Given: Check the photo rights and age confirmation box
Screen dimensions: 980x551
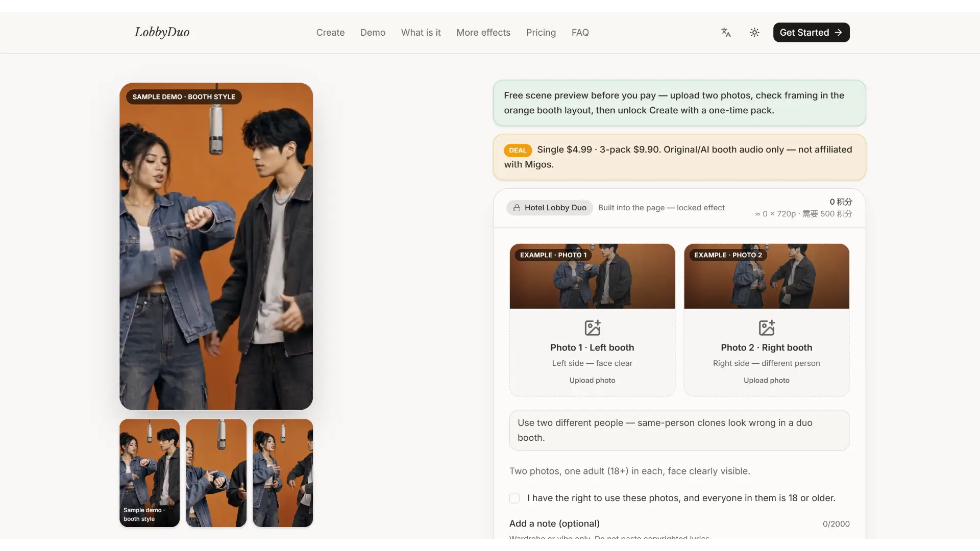Looking at the screenshot, I should point(514,498).
